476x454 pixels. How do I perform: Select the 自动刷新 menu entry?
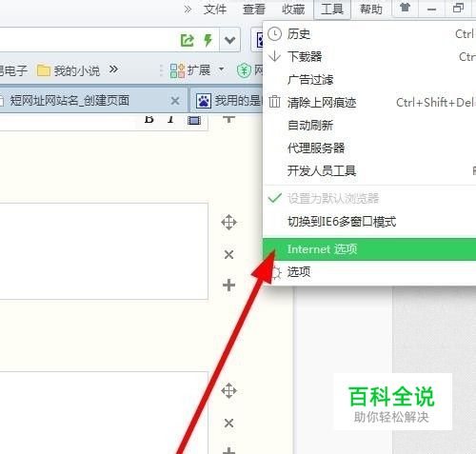[369, 126]
